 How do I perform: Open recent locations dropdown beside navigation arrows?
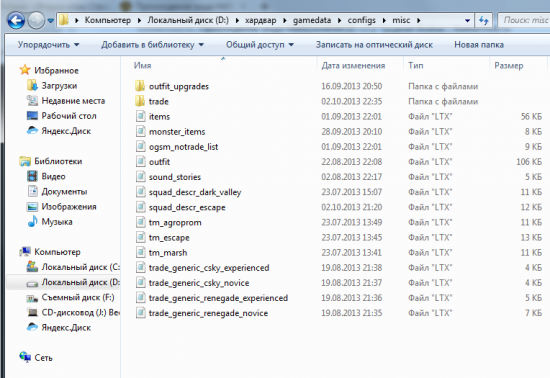51,21
